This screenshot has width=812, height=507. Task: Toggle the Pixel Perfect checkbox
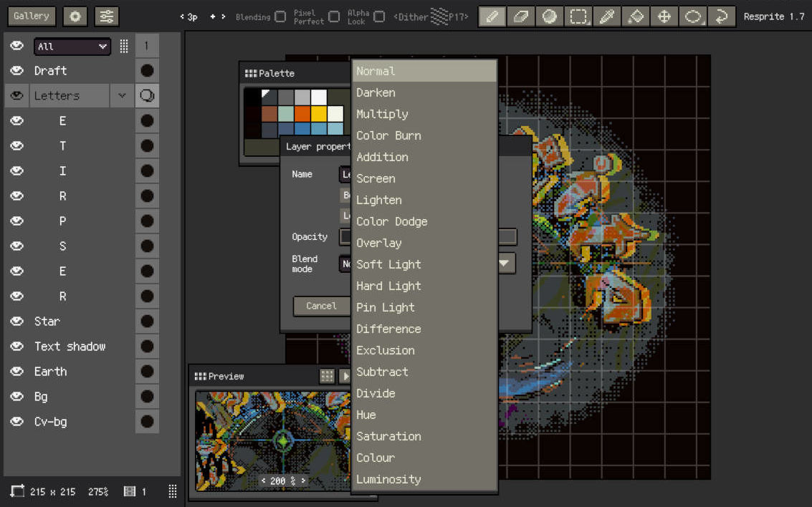[335, 17]
